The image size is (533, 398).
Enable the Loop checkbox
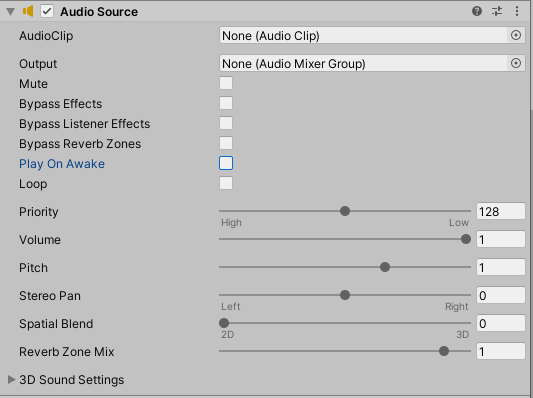[226, 183]
